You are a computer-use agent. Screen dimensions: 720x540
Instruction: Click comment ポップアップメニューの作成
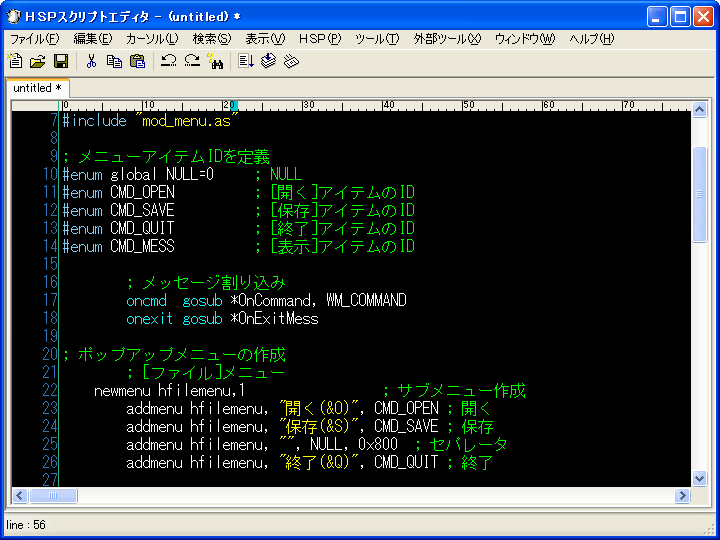[x=182, y=355]
